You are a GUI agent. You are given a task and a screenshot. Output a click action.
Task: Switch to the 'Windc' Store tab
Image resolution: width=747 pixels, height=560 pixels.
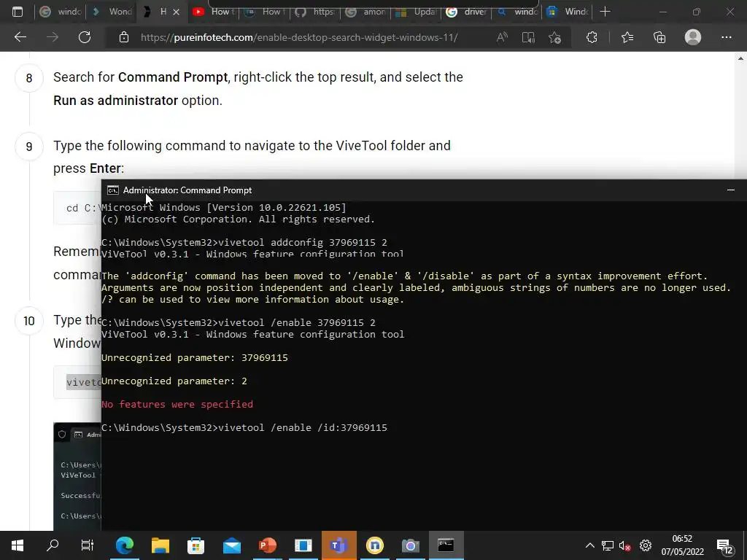pyautogui.click(x=568, y=12)
